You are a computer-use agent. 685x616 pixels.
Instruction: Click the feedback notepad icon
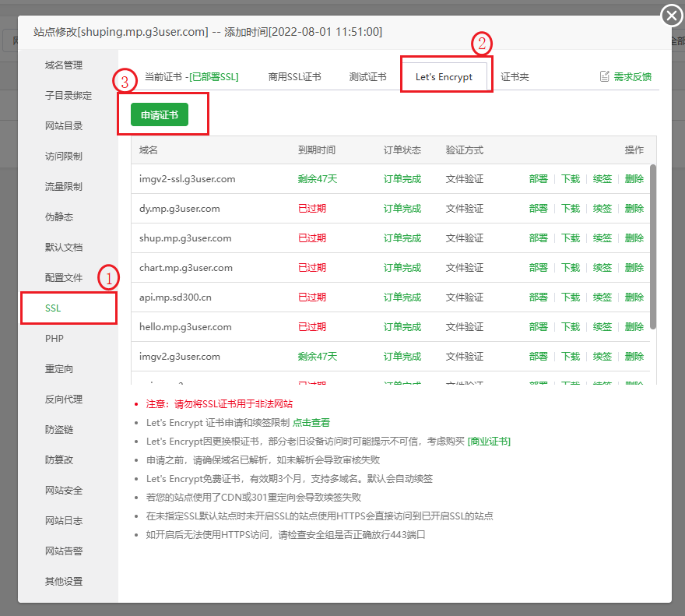(x=605, y=76)
